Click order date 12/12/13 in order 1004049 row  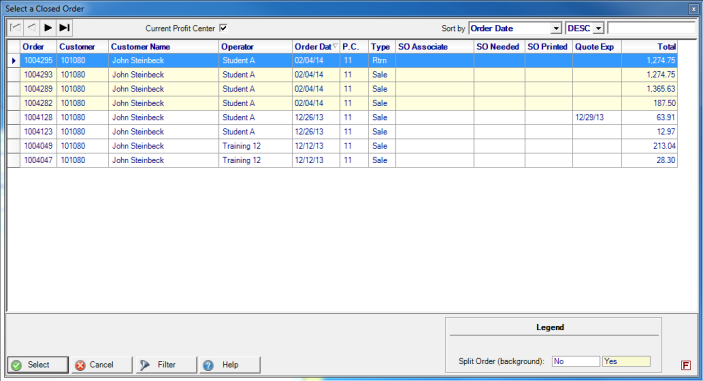[x=316, y=146]
